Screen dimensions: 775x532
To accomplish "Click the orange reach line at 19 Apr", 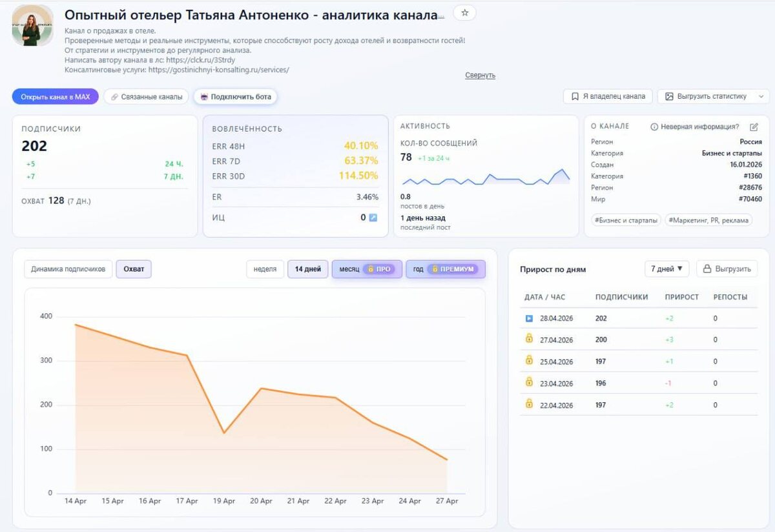I will [x=224, y=432].
